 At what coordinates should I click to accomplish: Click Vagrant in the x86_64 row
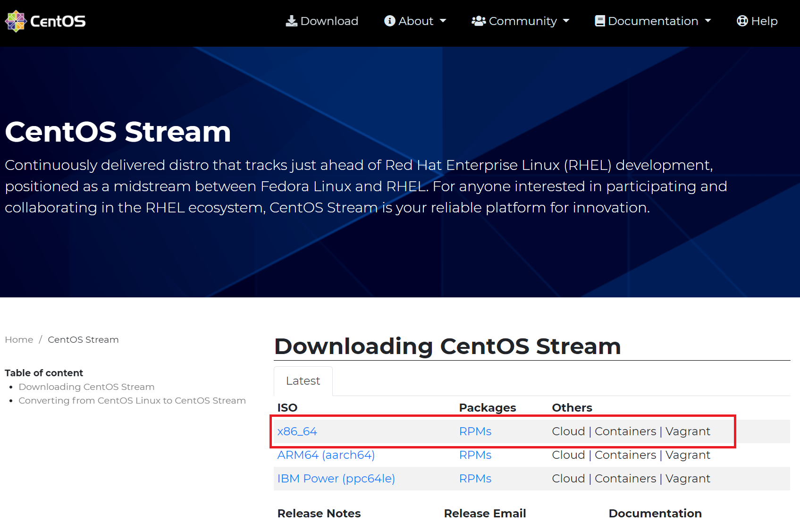click(x=688, y=431)
